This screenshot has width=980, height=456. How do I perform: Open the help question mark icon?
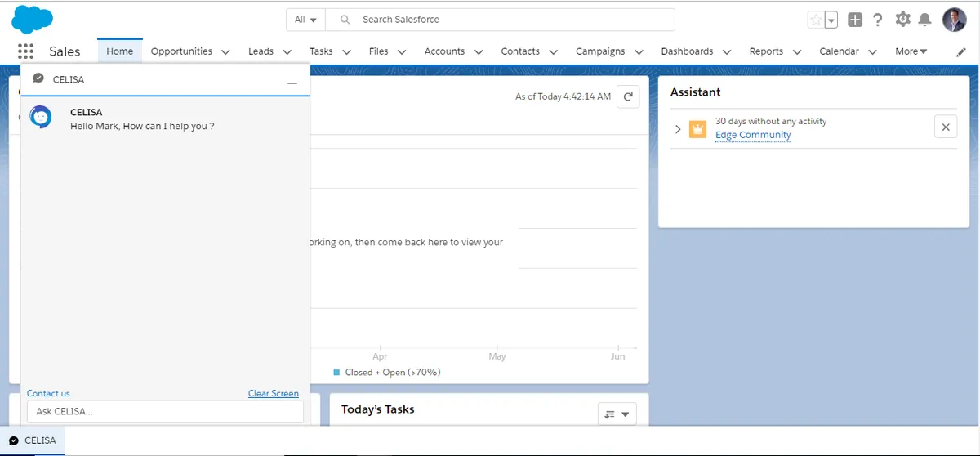[x=878, y=20]
